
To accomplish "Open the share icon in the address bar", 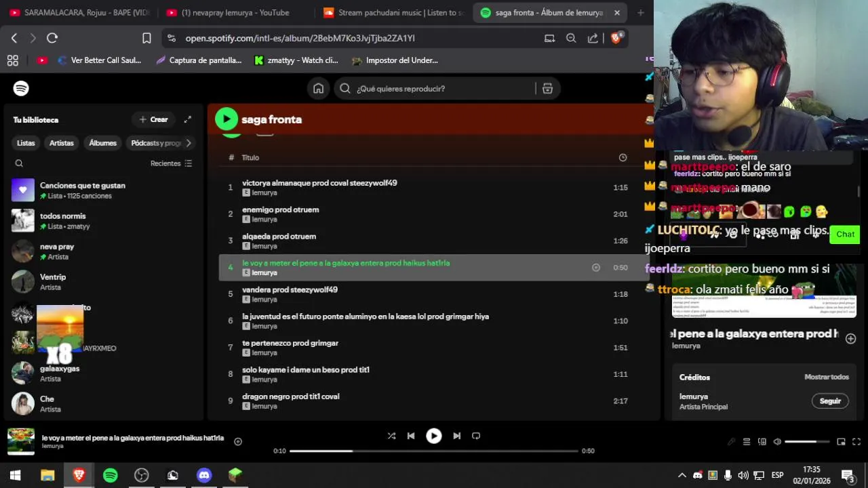I will [x=593, y=39].
